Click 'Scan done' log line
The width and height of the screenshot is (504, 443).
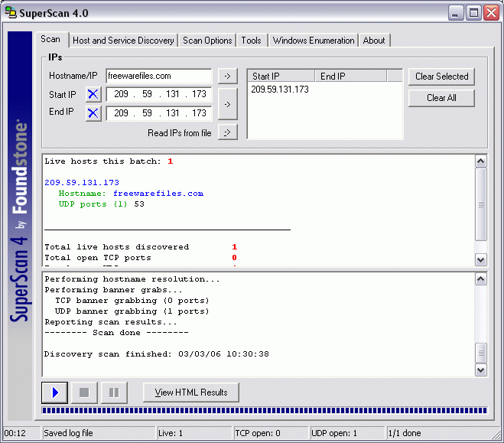[x=116, y=333]
